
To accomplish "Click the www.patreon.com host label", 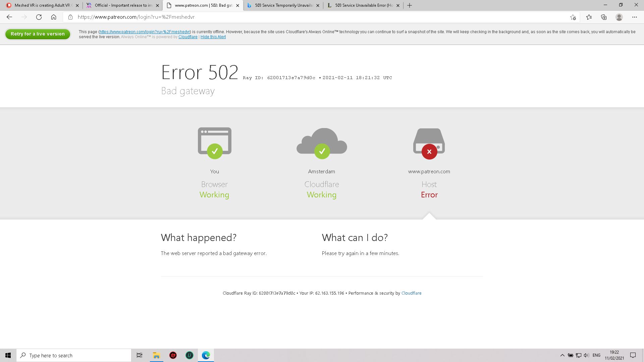I will tap(429, 172).
